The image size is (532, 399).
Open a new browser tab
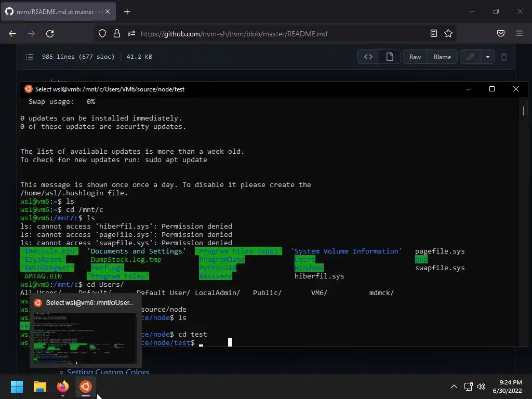click(127, 12)
